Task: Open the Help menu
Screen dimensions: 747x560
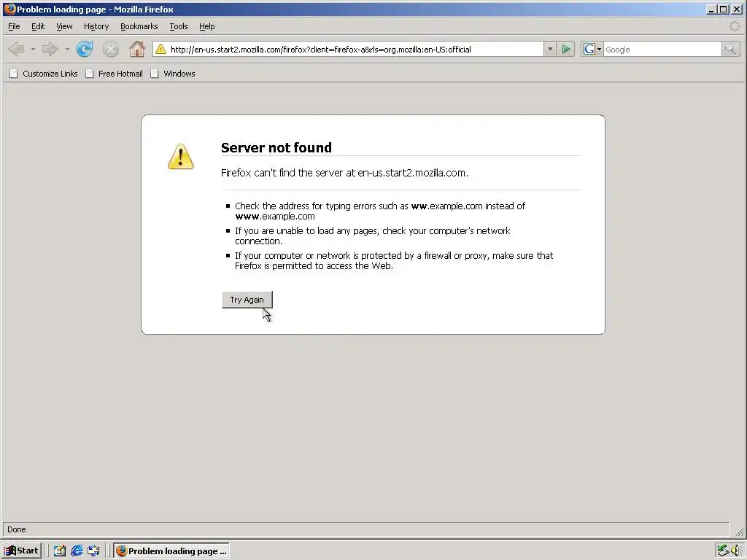Action: pos(206,27)
